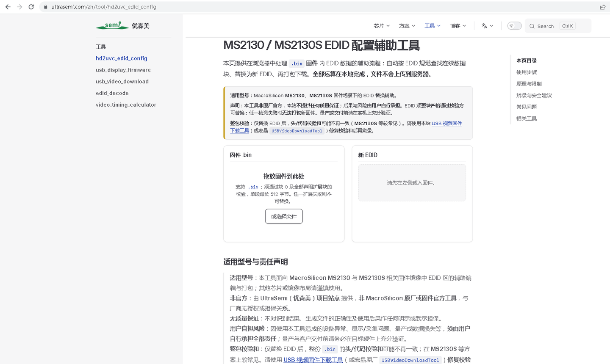
Task: Jump to 使用步骤 in the page outline
Action: point(527,72)
